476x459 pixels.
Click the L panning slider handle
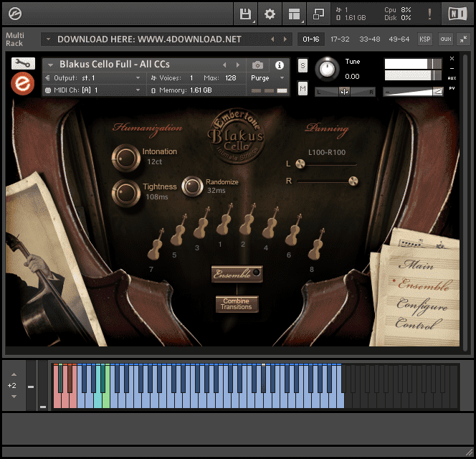300,164
